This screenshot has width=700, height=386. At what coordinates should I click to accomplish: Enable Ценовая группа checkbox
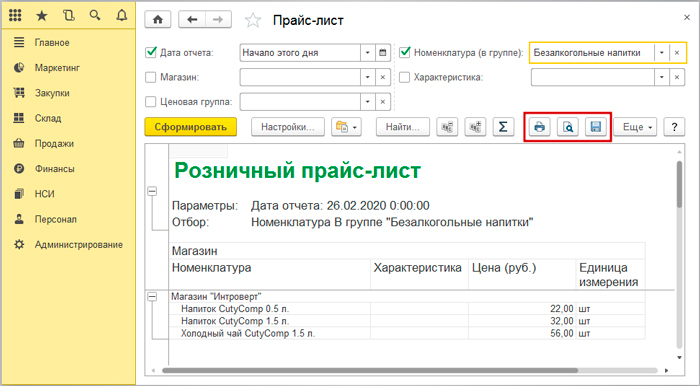pos(151,102)
